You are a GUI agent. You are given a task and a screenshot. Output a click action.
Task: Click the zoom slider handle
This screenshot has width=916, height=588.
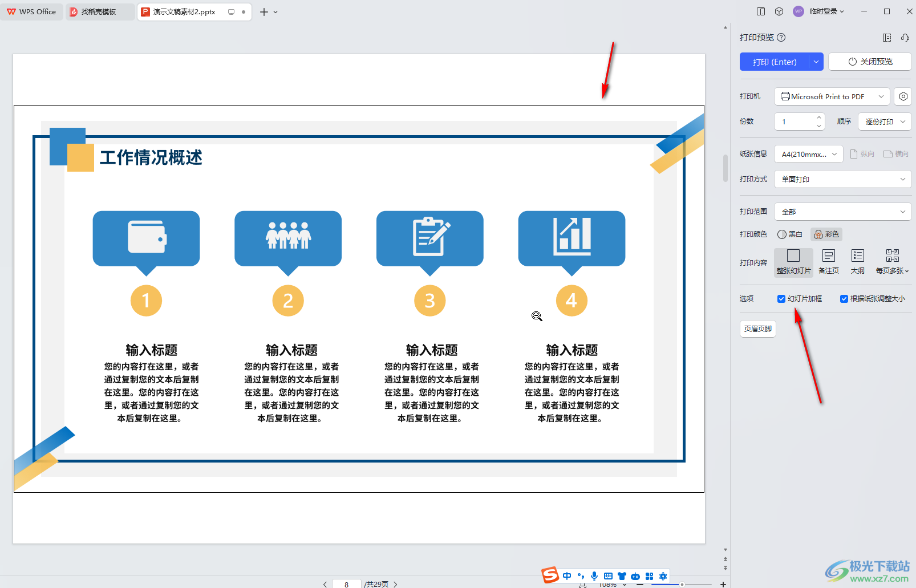tap(682, 585)
